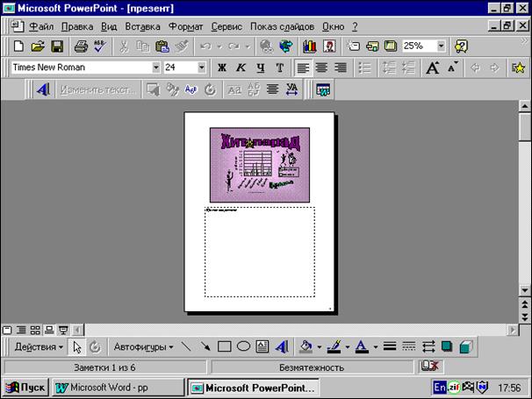This screenshot has width=532, height=399.
Task: Open a file with the folder icon
Action: pos(38,46)
